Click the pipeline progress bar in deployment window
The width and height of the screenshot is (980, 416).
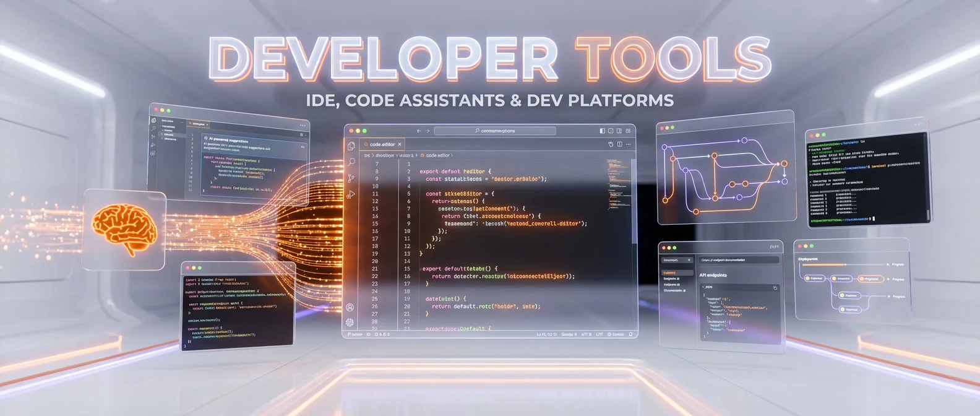[844, 264]
